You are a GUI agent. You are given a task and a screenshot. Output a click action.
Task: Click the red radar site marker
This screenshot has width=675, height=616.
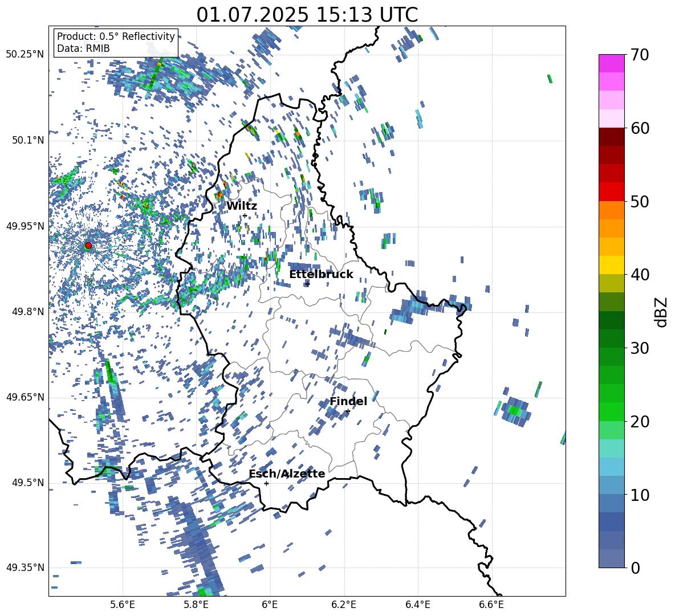tap(88, 246)
